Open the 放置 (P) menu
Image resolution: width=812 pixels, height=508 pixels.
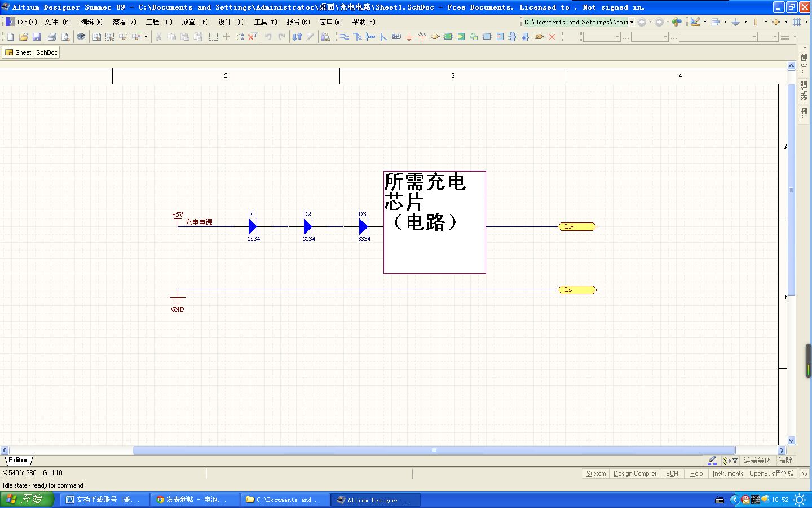coord(195,22)
